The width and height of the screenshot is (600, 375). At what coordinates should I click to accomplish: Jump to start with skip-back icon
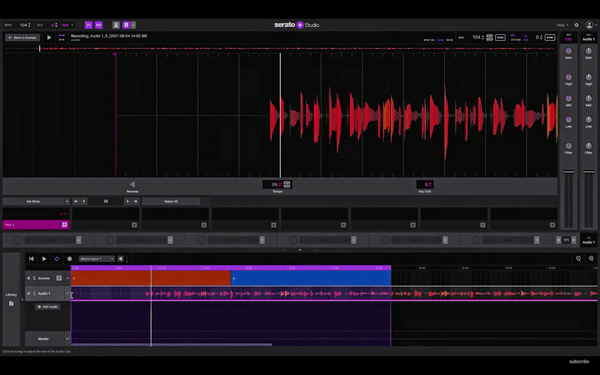31,259
